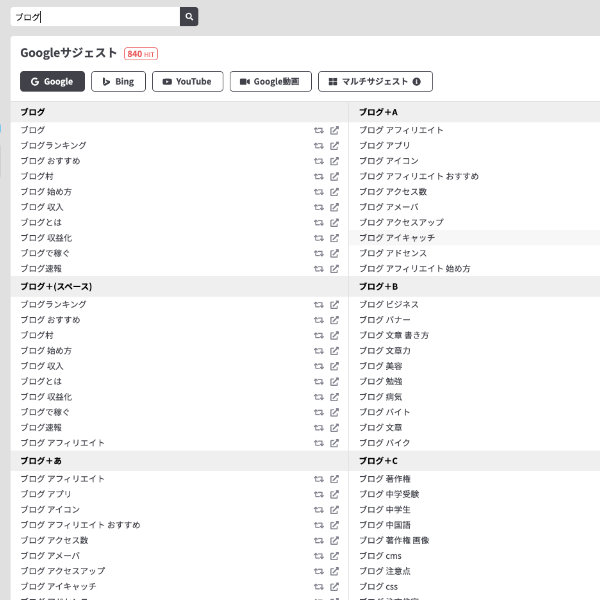Re-search ブログ村 in ブログ+(スペース) section

(x=319, y=335)
